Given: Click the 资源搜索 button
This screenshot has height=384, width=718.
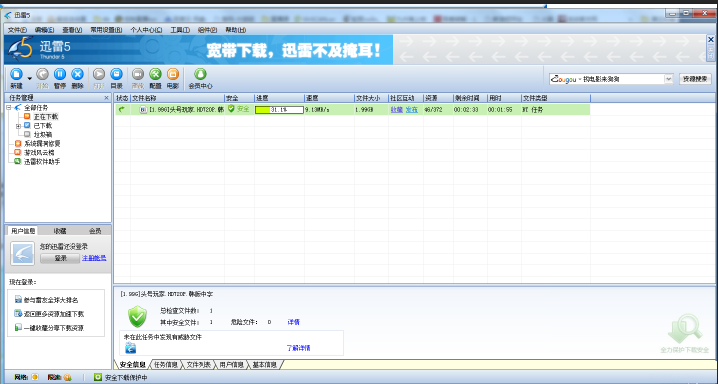Looking at the screenshot, I should [x=695, y=79].
